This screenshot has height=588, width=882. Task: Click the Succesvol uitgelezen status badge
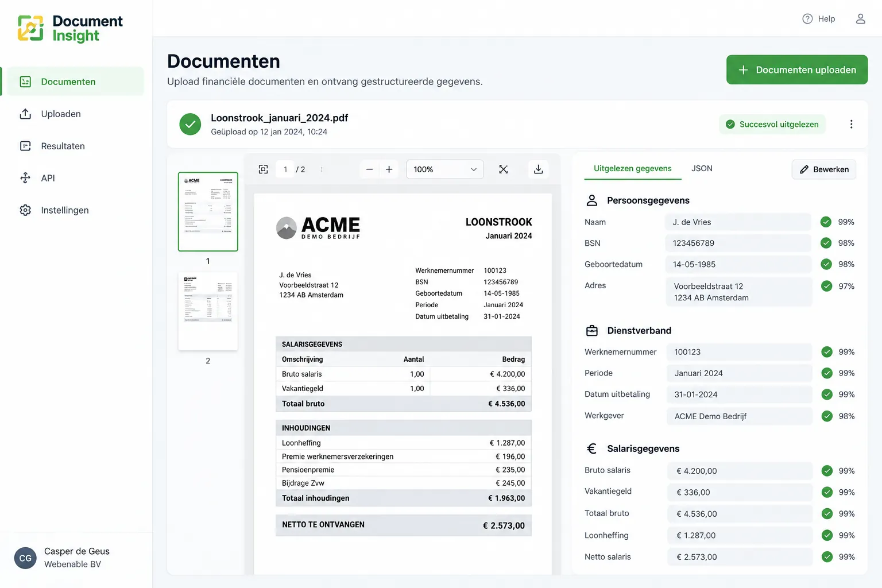coord(772,124)
